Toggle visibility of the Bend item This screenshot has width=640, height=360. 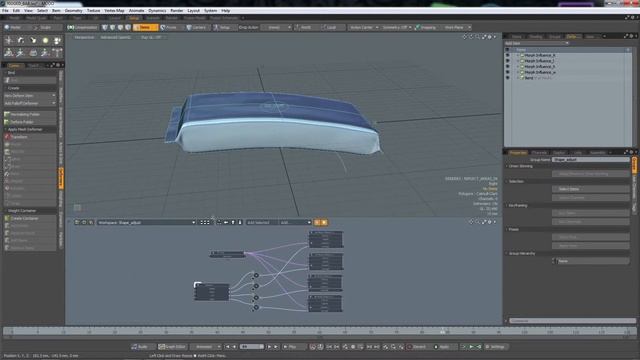508,78
